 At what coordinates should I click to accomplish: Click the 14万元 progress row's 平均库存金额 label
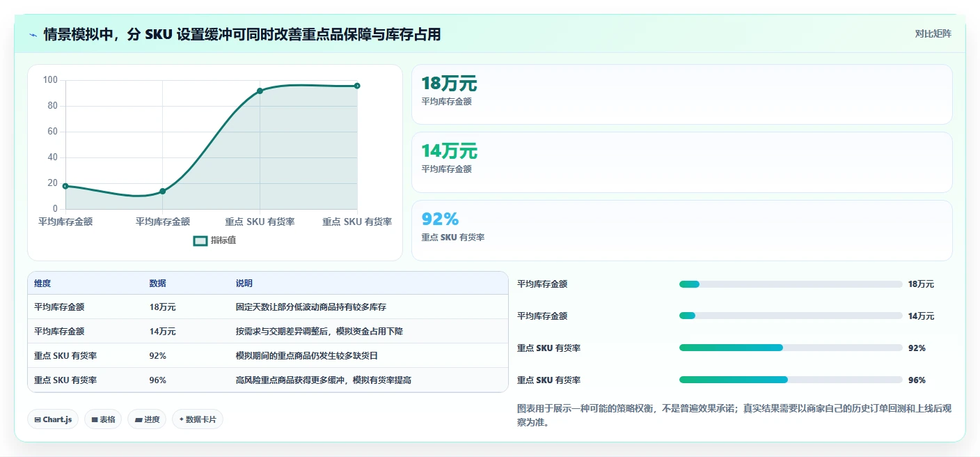coord(542,316)
